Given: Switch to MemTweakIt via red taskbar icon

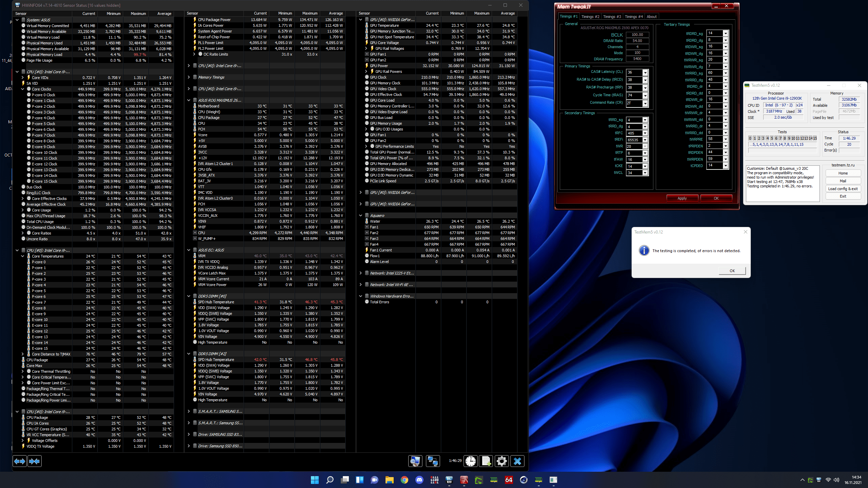Looking at the screenshot, I should pos(464,480).
